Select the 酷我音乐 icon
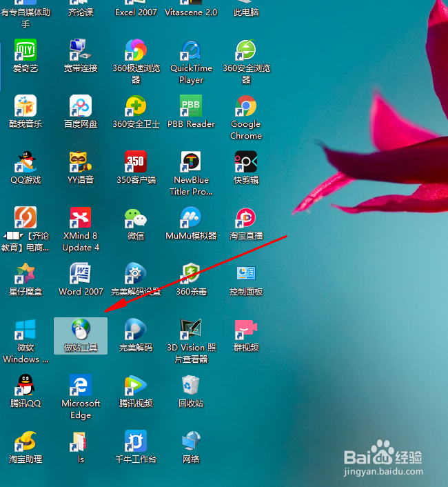 [x=26, y=106]
